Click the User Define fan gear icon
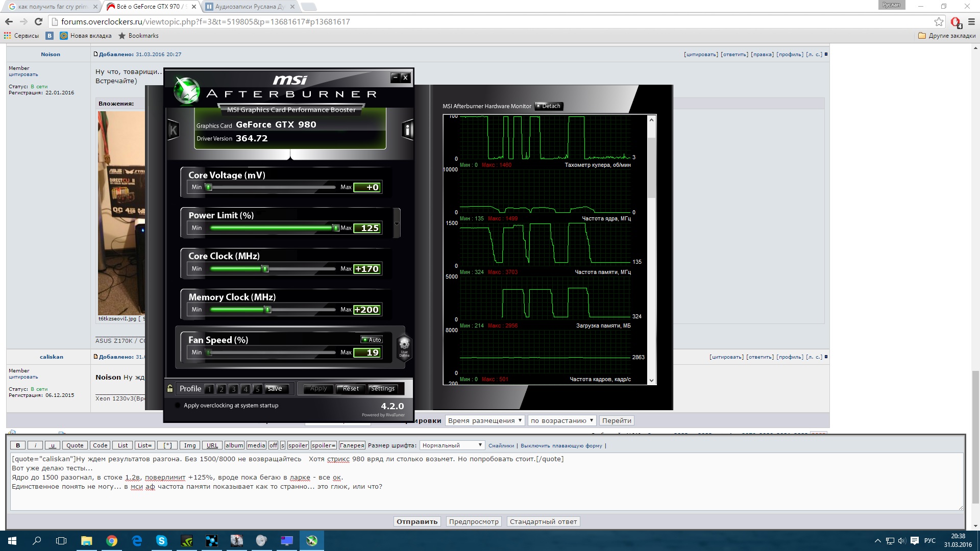The width and height of the screenshot is (980, 551). click(x=404, y=346)
